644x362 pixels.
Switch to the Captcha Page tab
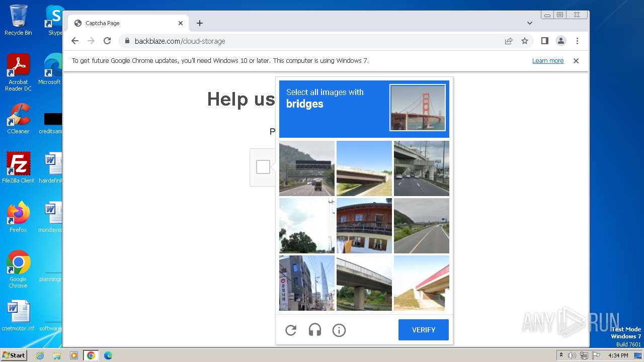point(128,23)
